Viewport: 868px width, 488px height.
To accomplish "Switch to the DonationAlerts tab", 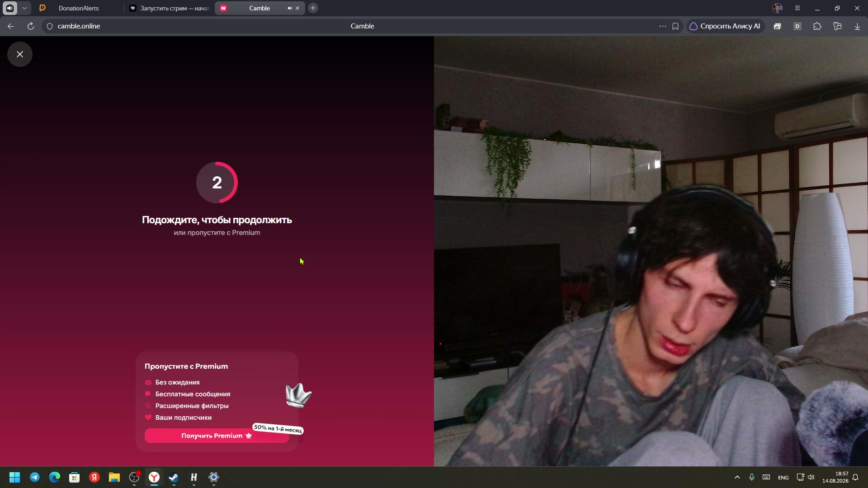I will (79, 8).
